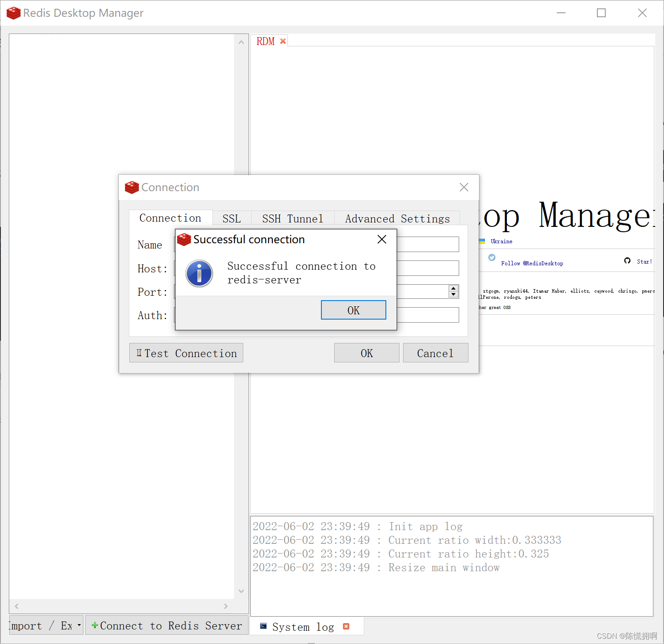Select the Connection tab
Image resolution: width=664 pixels, height=644 pixels.
click(170, 218)
